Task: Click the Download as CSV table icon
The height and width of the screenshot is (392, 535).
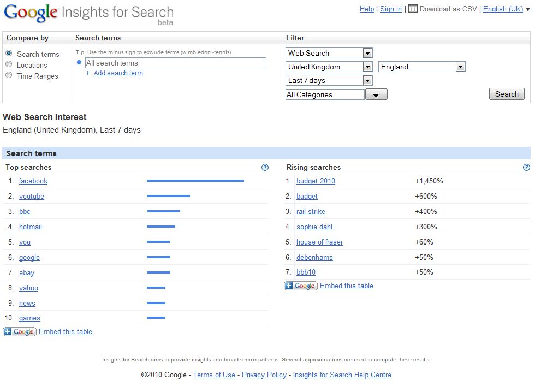Action: pos(413,9)
